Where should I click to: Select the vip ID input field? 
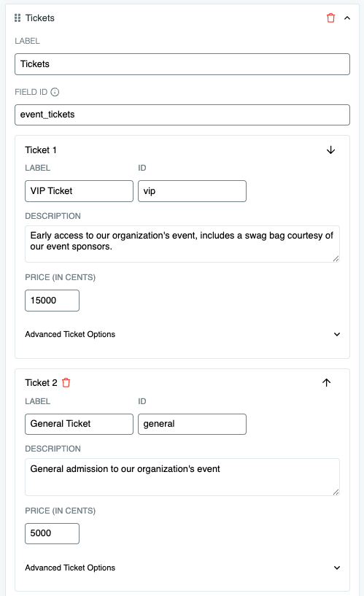pos(192,191)
